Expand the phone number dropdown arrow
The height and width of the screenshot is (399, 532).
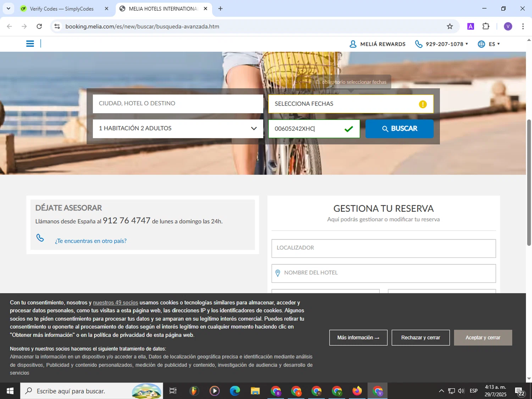coord(467,44)
